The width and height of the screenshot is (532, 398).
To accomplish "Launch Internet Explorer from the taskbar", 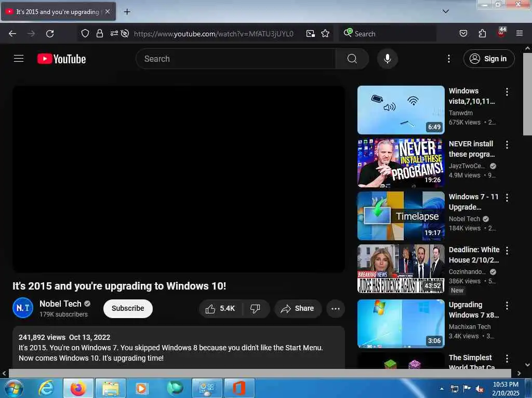I will coord(46,388).
